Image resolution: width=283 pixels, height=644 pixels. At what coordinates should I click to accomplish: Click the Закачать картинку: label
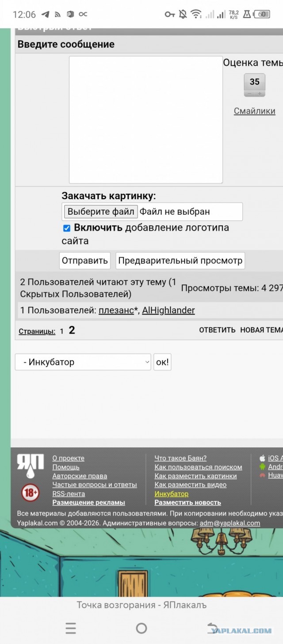tap(109, 196)
